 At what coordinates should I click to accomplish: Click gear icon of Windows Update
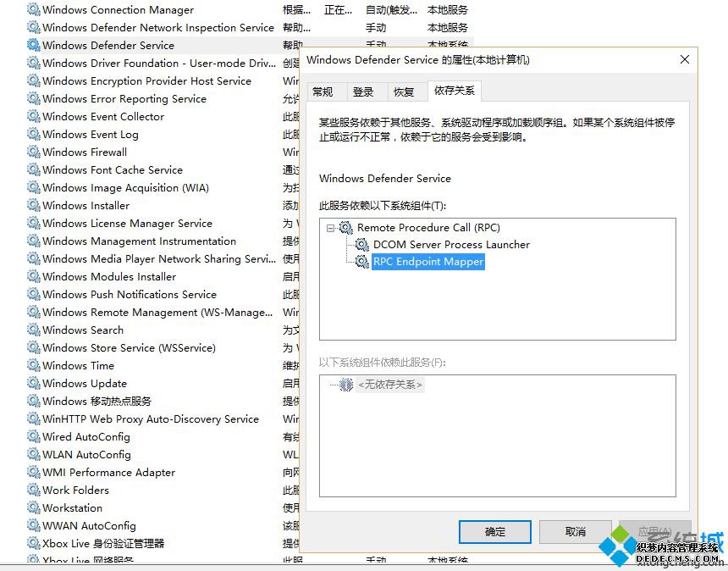(33, 383)
